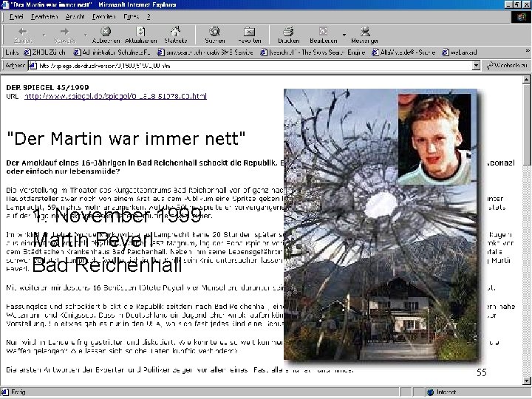
Task: Open the Datei menu
Action: [x=16, y=16]
